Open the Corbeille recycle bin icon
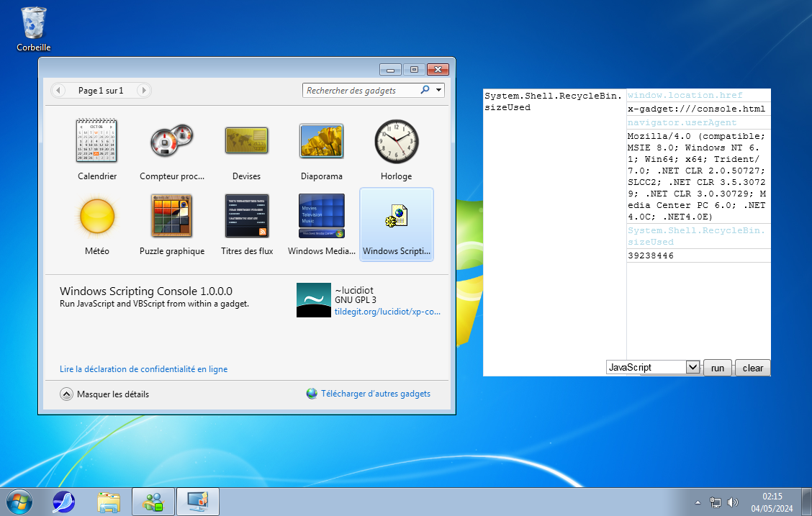 point(34,29)
